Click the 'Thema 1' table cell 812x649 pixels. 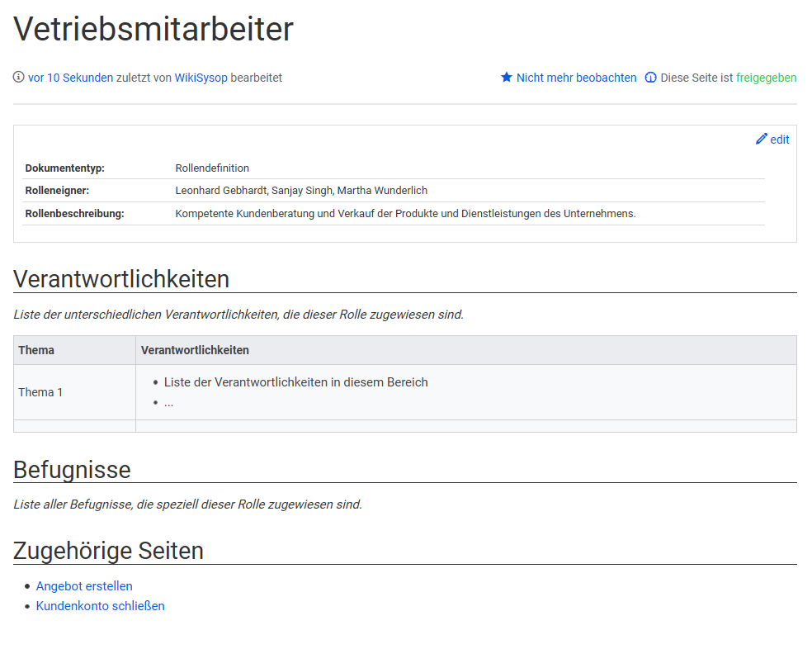coord(41,392)
